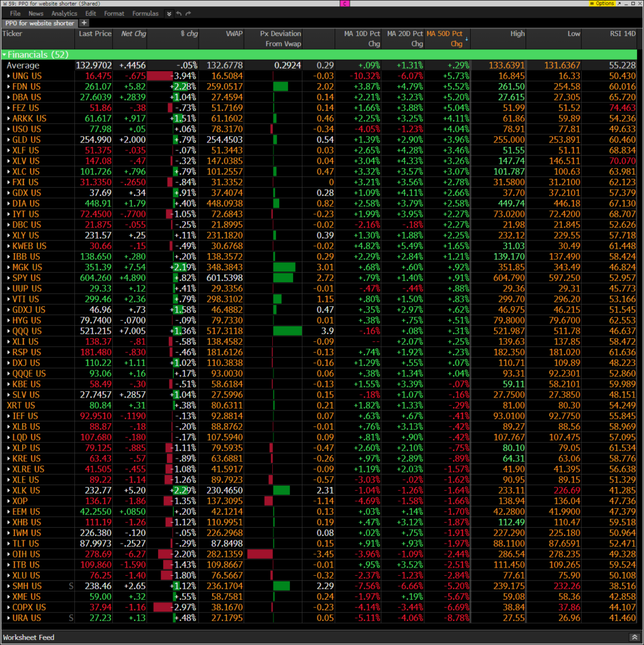This screenshot has width=644, height=645.
Task: Click the EEM US net change +.0850
Action: coord(132,511)
